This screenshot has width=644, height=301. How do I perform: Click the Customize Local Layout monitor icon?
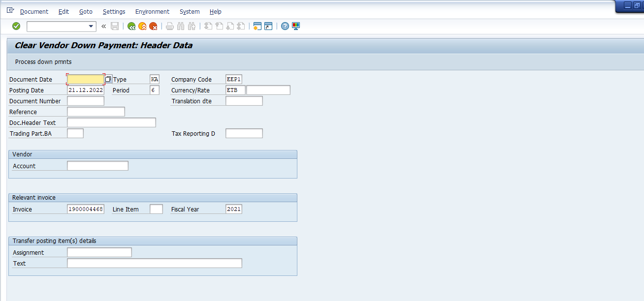point(296,27)
